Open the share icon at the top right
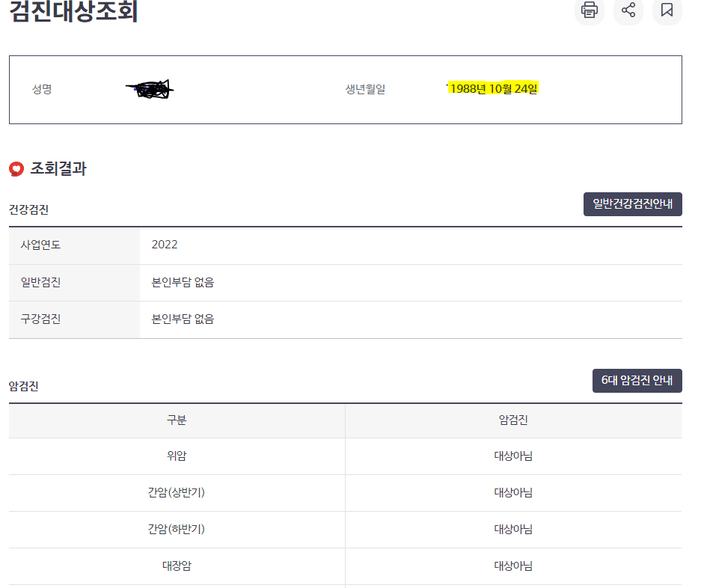 tap(628, 13)
